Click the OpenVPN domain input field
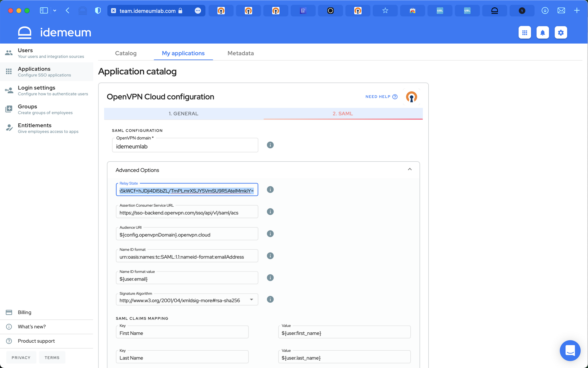This screenshot has width=588, height=368. click(x=185, y=145)
